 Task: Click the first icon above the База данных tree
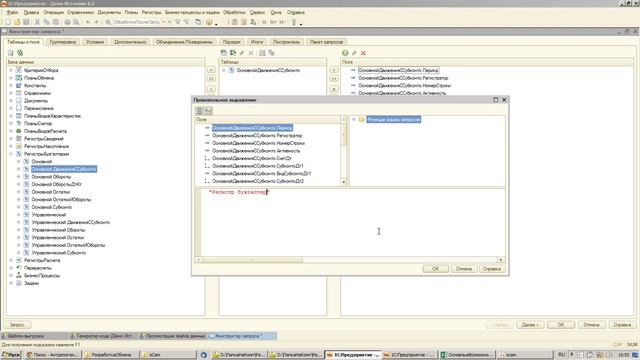pyautogui.click(x=11, y=53)
